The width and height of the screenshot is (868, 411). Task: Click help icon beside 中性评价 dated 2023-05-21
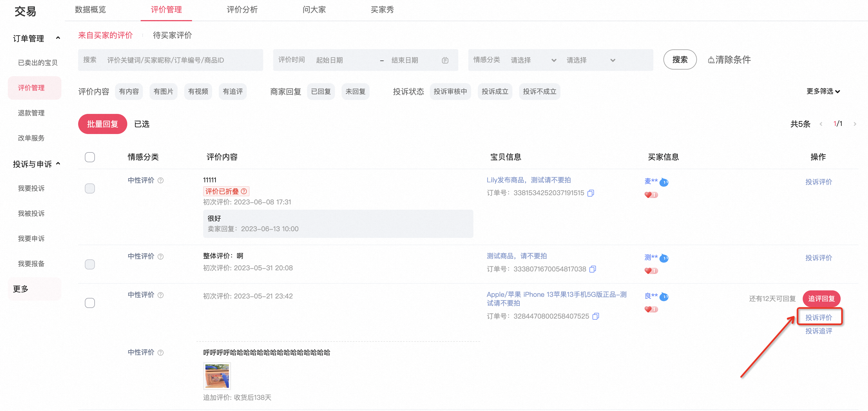161,295
